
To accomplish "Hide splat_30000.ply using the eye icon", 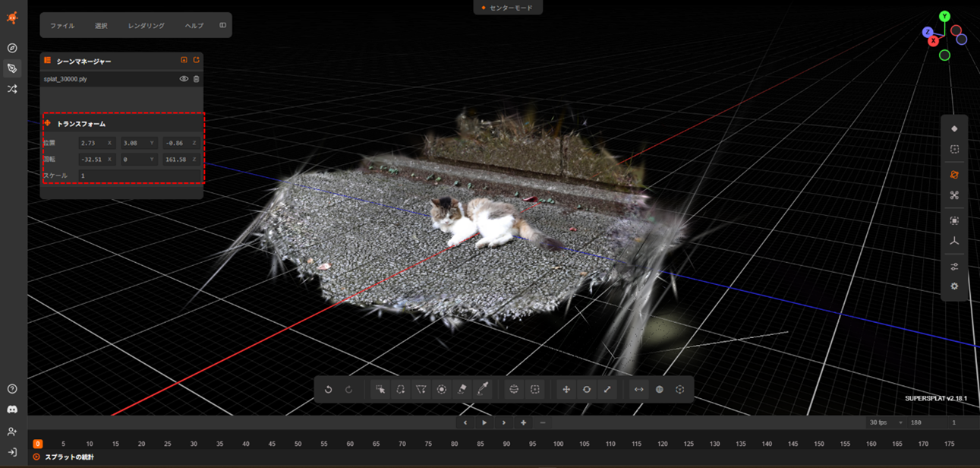I will coord(184,79).
